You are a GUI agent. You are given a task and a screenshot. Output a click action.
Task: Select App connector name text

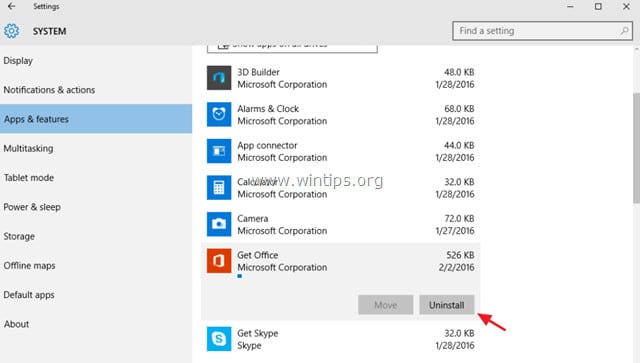point(267,145)
